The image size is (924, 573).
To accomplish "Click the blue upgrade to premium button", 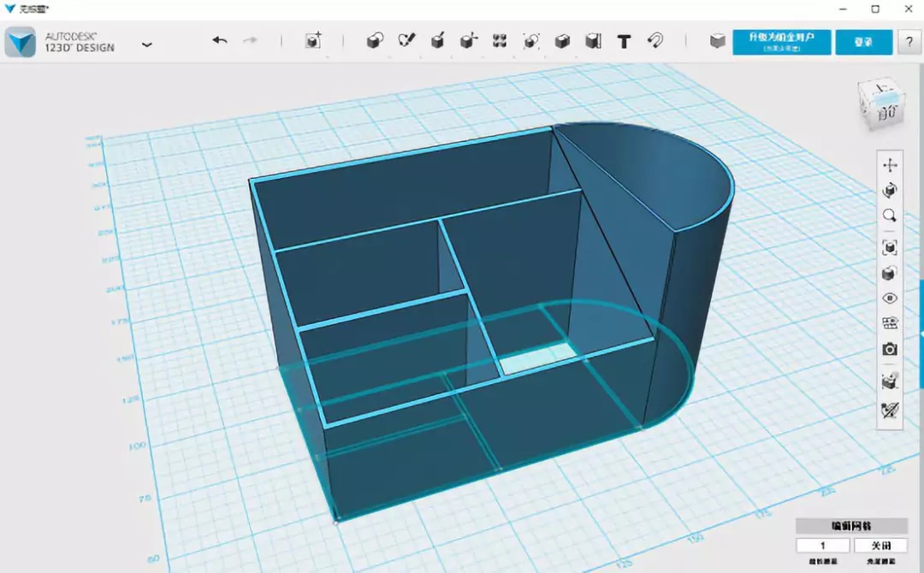I will [x=781, y=43].
